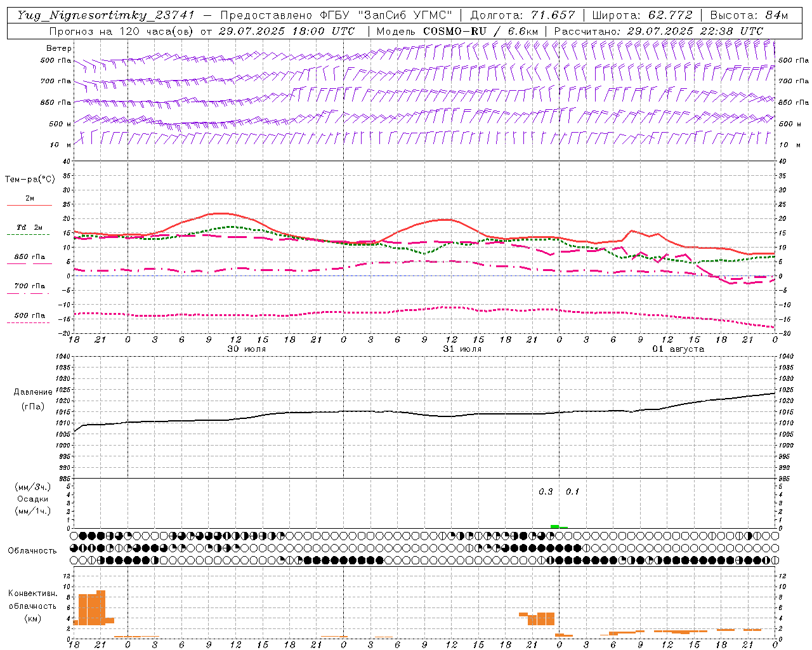Click the Ветер panel label
Image resolution: width=812 pixels, height=650 pixels.
[58, 48]
